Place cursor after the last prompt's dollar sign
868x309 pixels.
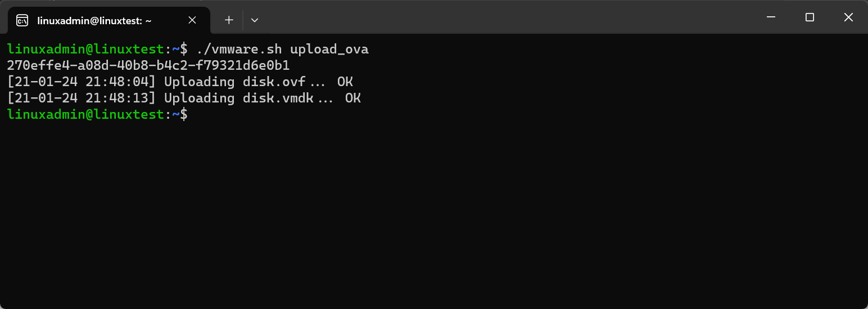point(192,114)
